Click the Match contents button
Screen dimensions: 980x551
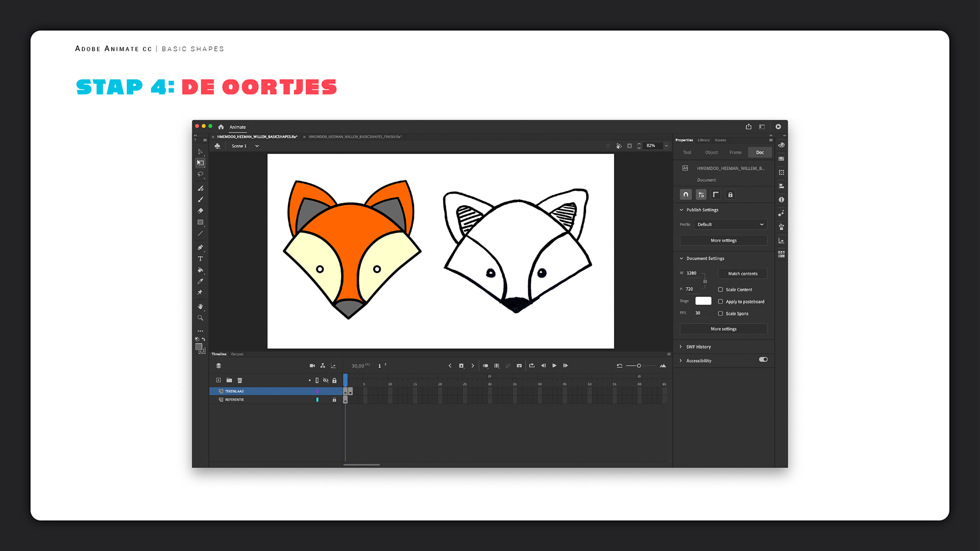[743, 274]
